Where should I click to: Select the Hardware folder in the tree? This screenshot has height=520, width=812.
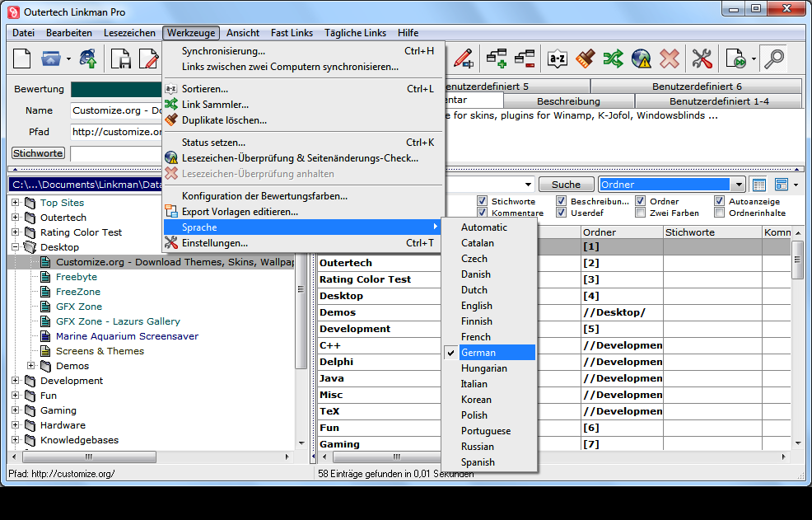coord(63,425)
